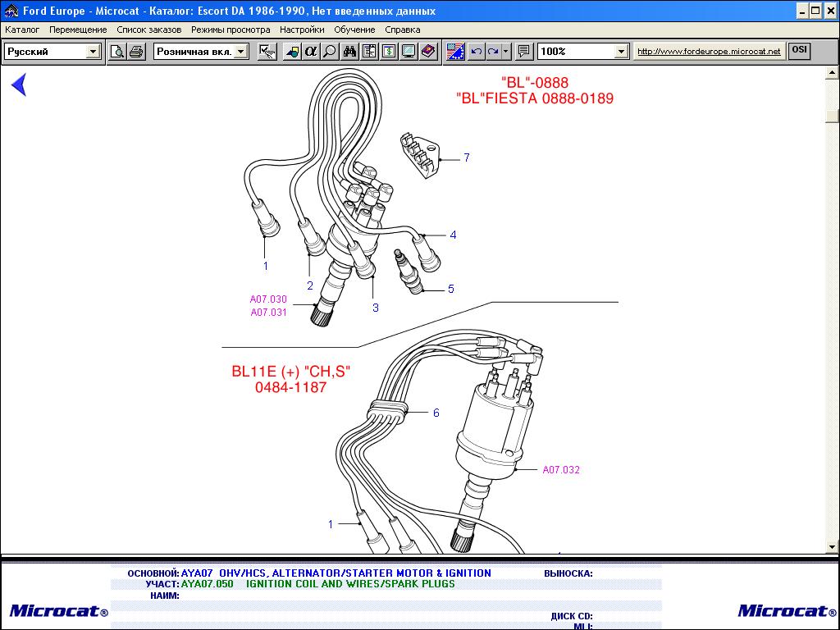The width and height of the screenshot is (840, 630).
Task: Click the A07.032 reference link
Action: tap(561, 470)
